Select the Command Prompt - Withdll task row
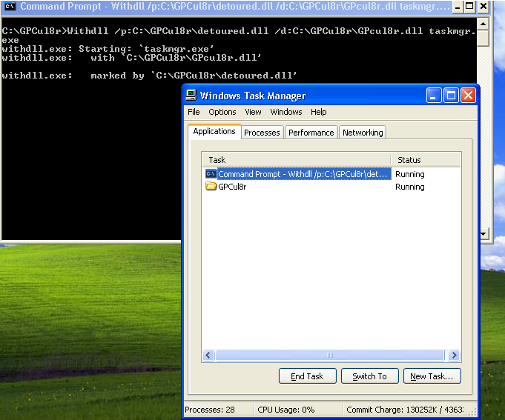Image resolution: width=505 pixels, height=420 pixels. 331,174
